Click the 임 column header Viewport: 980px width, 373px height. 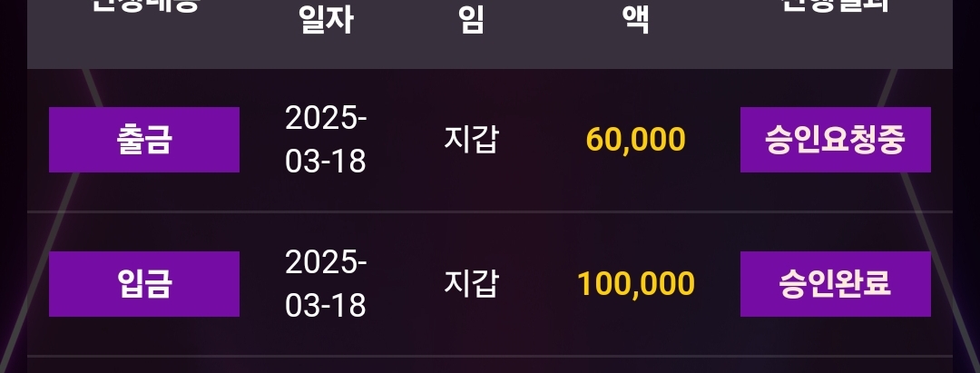point(471,20)
